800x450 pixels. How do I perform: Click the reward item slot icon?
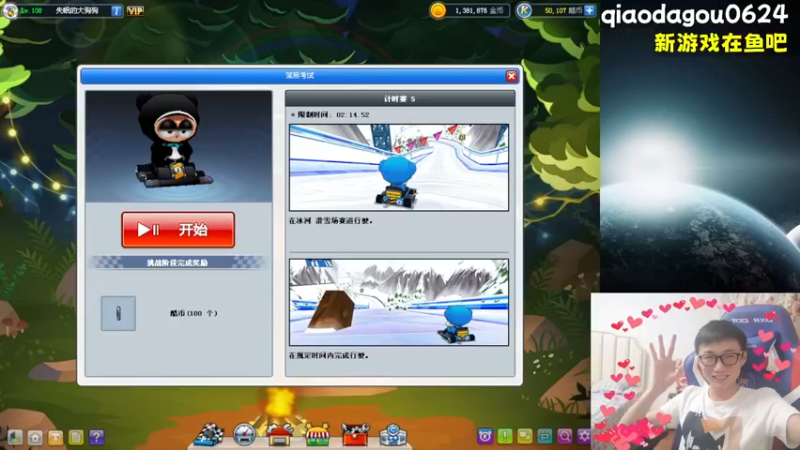pyautogui.click(x=118, y=313)
